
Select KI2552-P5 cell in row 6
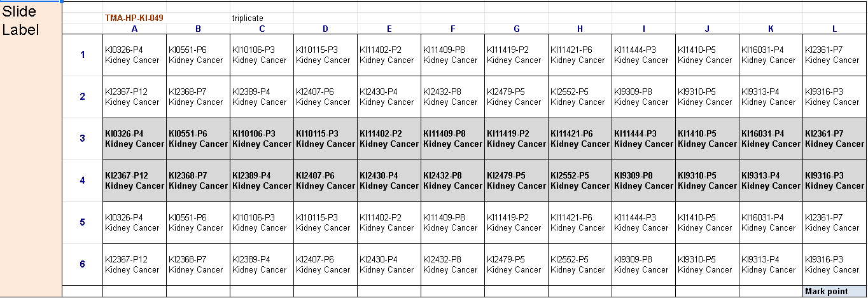click(580, 264)
